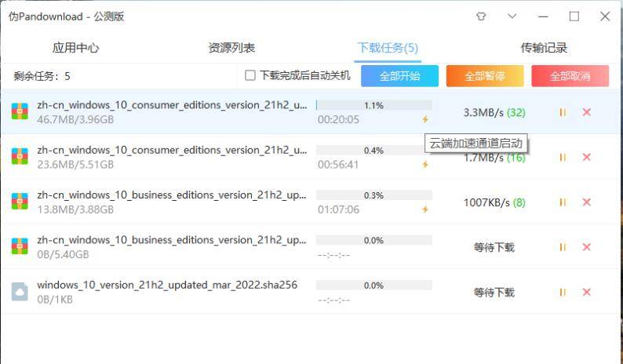
Task: Click the 1.1% progress bar
Action: coord(373,105)
